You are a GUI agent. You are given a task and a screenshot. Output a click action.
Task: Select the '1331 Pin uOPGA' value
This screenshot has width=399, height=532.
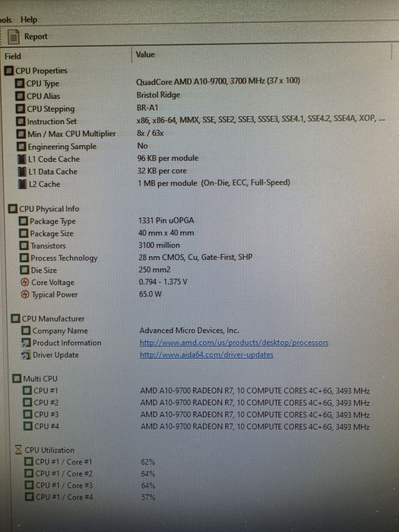click(x=166, y=220)
